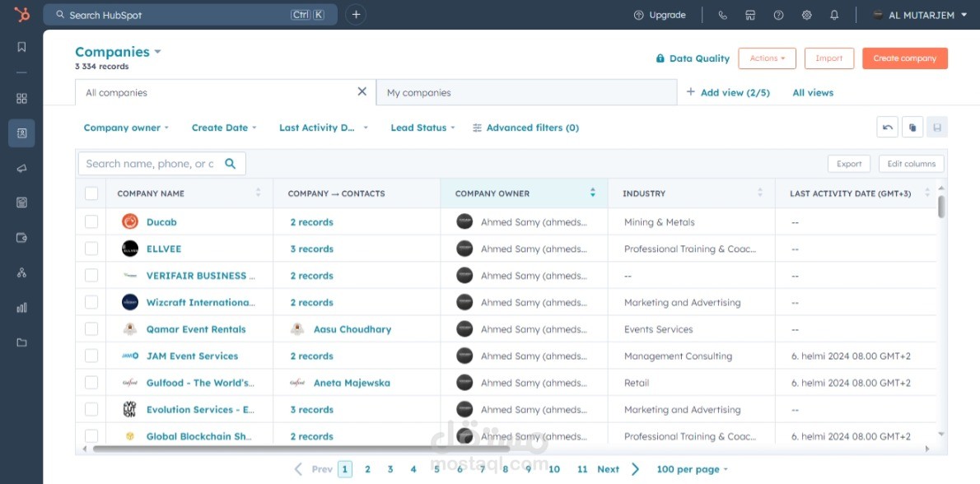Click the save view disk icon
Screen dimensions: 980x484
tap(937, 128)
